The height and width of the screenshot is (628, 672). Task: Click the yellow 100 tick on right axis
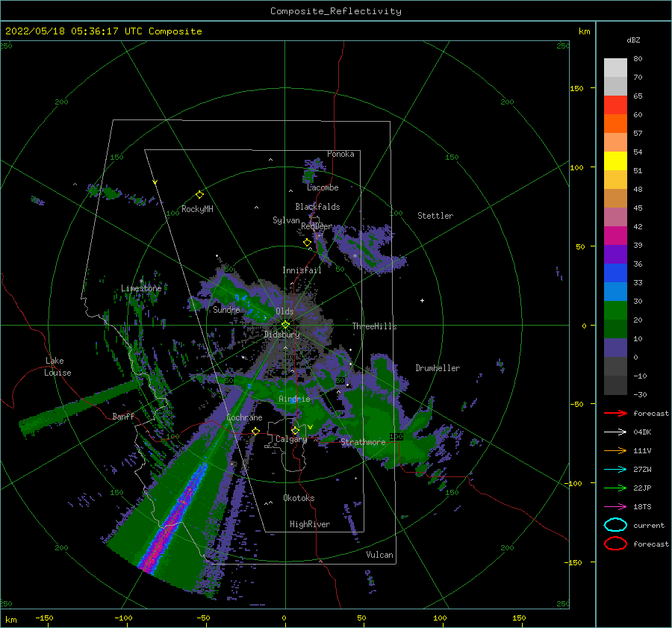point(576,167)
